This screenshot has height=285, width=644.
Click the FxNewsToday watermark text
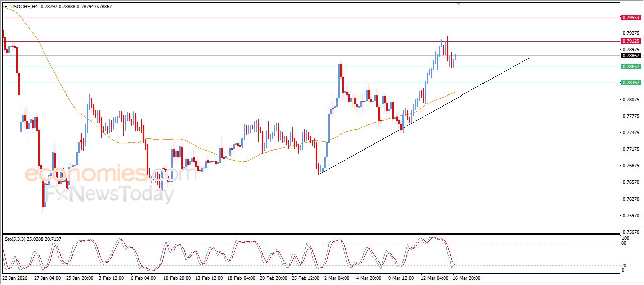point(110,193)
